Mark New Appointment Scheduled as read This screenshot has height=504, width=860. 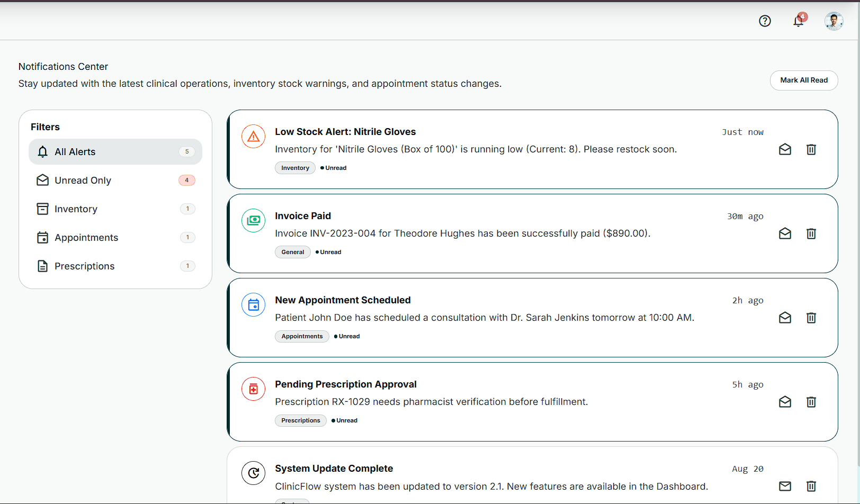(x=785, y=318)
